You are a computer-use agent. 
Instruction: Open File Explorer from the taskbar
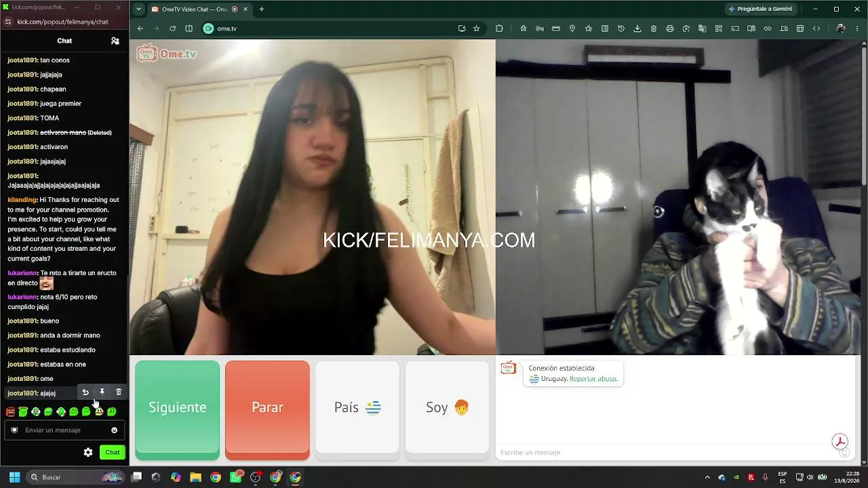coord(195,477)
